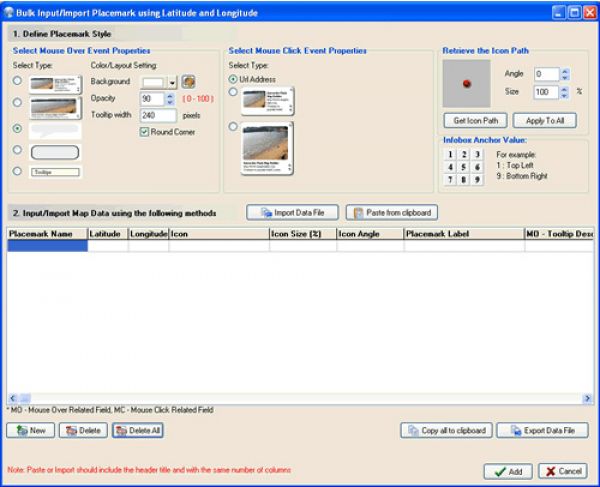
Task: Pick infobox anchor value 9
Action: (x=477, y=180)
